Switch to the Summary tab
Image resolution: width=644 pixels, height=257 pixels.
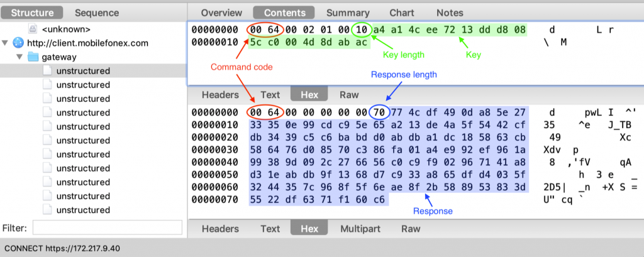click(x=348, y=13)
